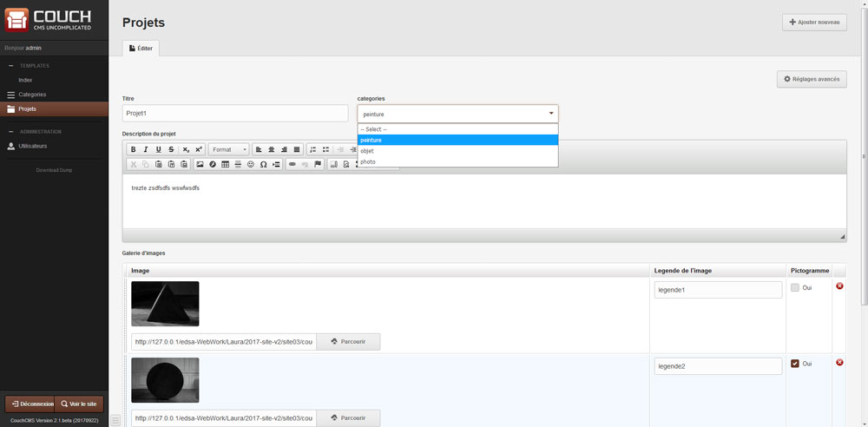Image resolution: width=868 pixels, height=427 pixels.
Task: Collapse the TEMPLATES sidebar section
Action: coord(10,66)
